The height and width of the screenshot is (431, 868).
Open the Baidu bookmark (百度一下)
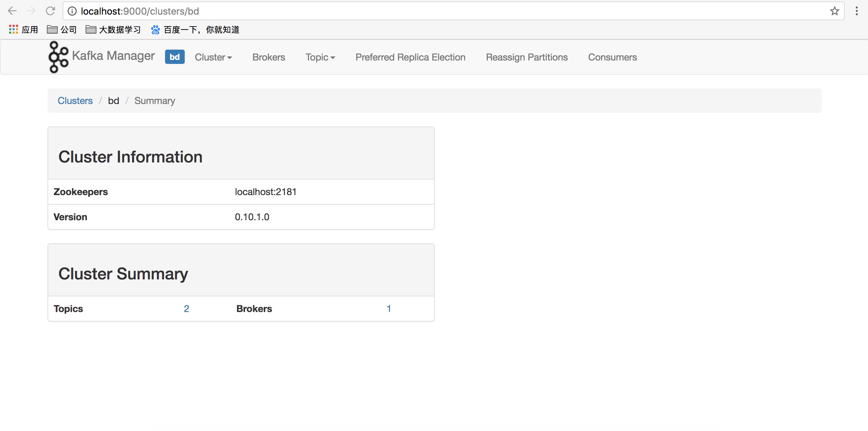click(x=195, y=30)
